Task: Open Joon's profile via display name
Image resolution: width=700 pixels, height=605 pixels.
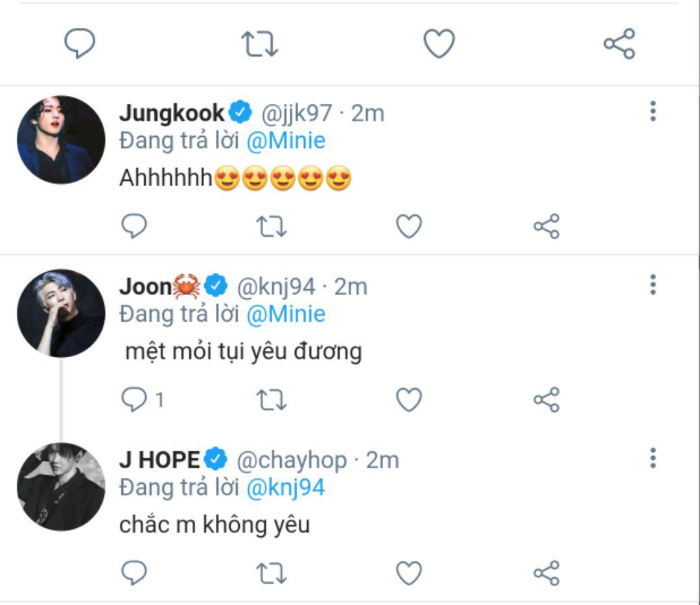Action: (146, 286)
